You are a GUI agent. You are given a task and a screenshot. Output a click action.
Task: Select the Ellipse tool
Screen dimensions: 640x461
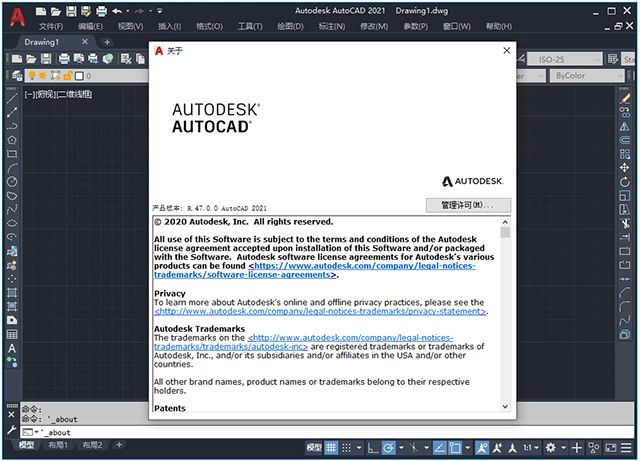[x=12, y=223]
